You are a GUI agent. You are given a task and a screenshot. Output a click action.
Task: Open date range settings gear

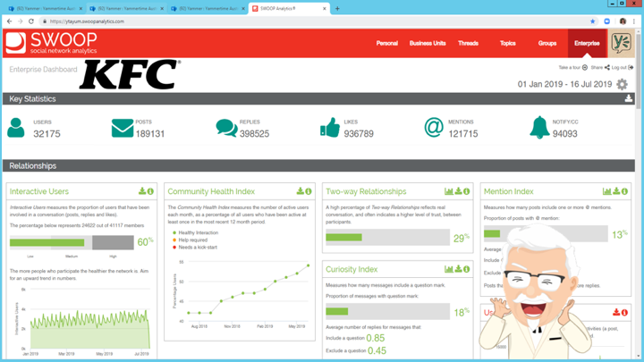click(623, 84)
